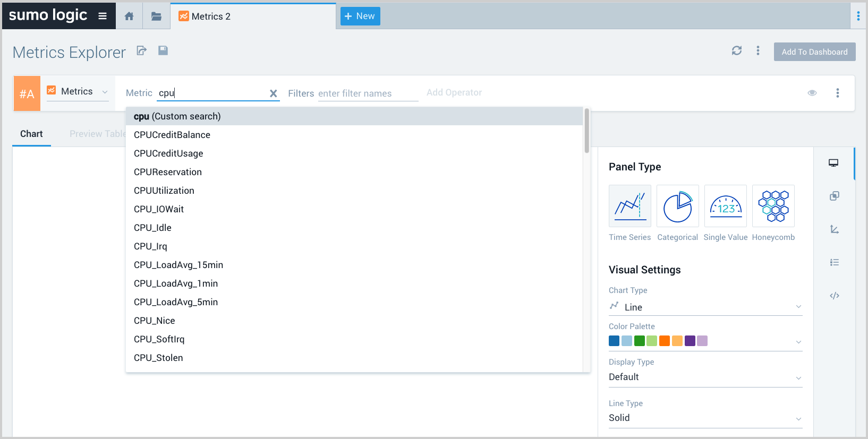Click the share icon beside Metrics Explorer
Screen dimensions: 868x439
point(141,51)
